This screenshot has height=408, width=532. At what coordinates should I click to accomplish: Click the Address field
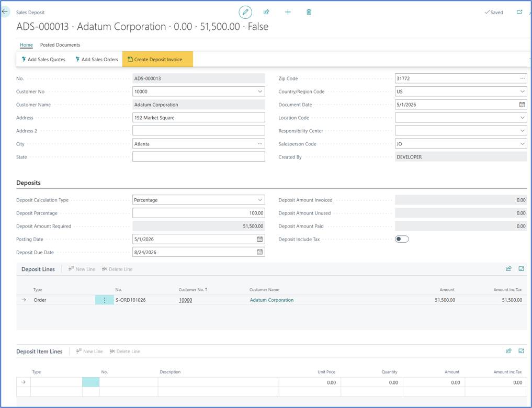[x=198, y=118]
